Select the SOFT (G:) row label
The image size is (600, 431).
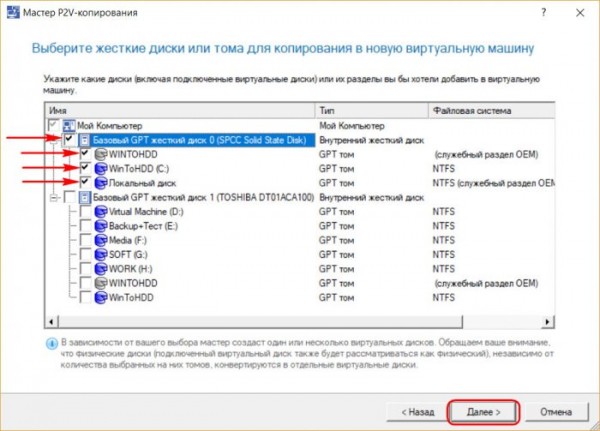click(128, 255)
